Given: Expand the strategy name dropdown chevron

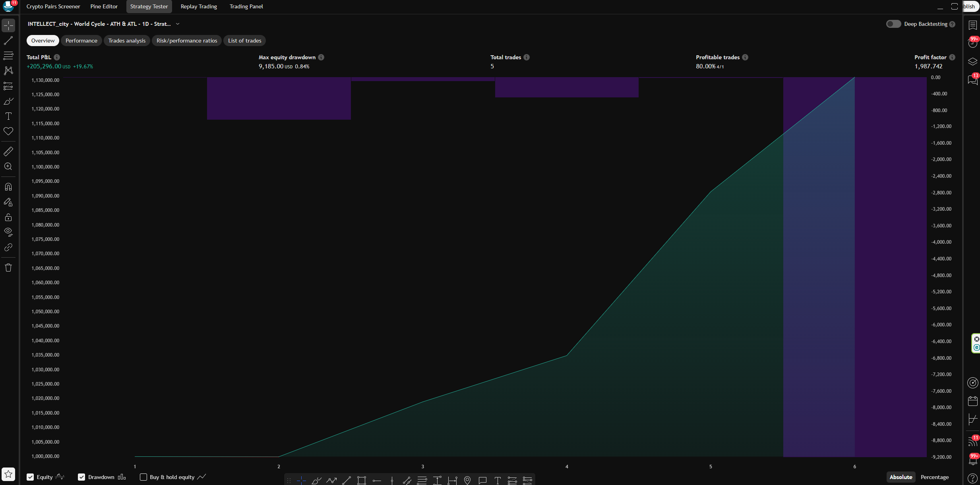Looking at the screenshot, I should pos(178,24).
